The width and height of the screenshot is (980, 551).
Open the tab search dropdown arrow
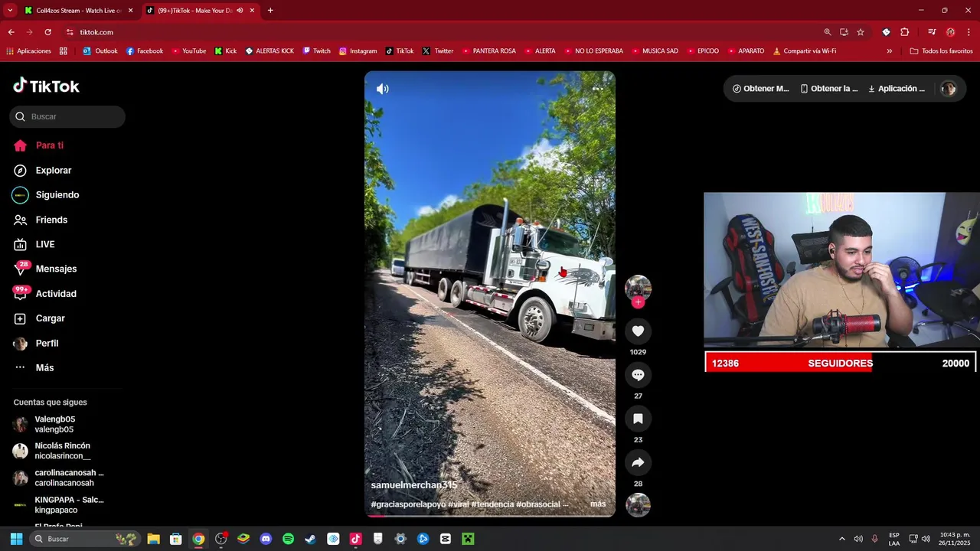click(10, 11)
